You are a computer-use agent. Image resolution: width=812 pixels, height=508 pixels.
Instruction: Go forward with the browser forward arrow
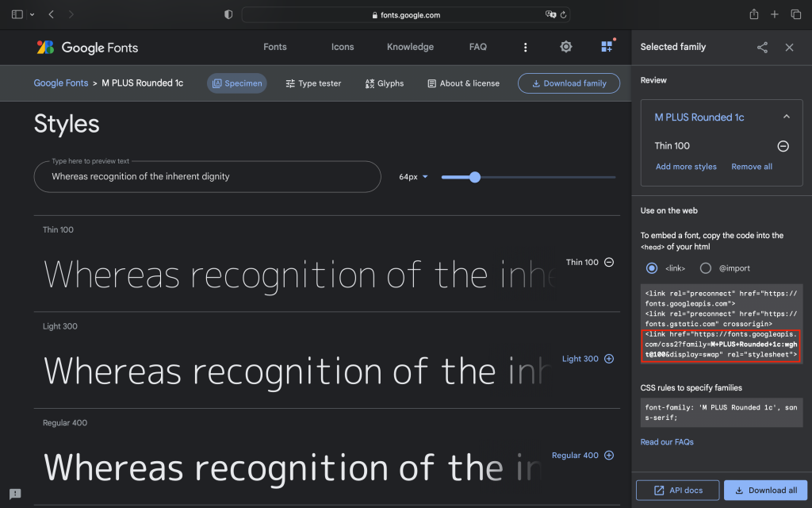(x=71, y=14)
